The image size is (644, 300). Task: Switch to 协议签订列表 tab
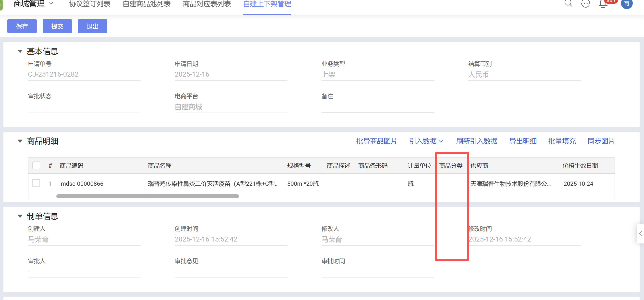[89, 4]
